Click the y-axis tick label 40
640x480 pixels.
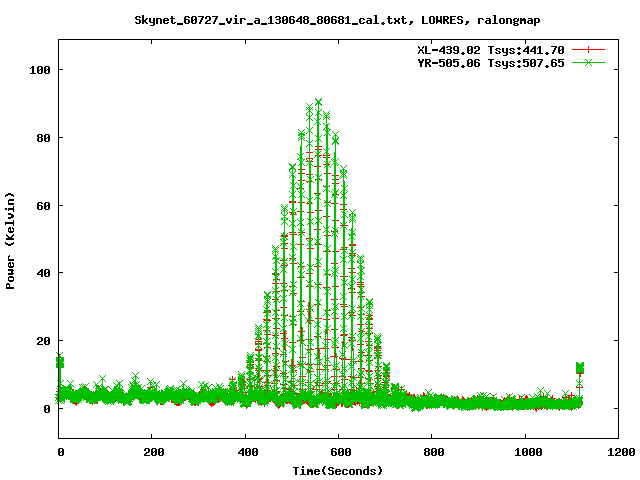point(43,273)
